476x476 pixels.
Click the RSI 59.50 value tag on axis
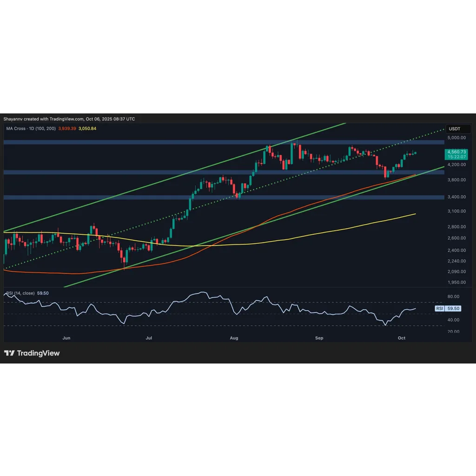click(448, 309)
